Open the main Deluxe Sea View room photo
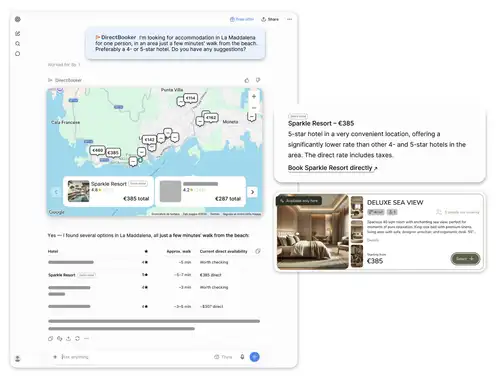 click(x=312, y=232)
